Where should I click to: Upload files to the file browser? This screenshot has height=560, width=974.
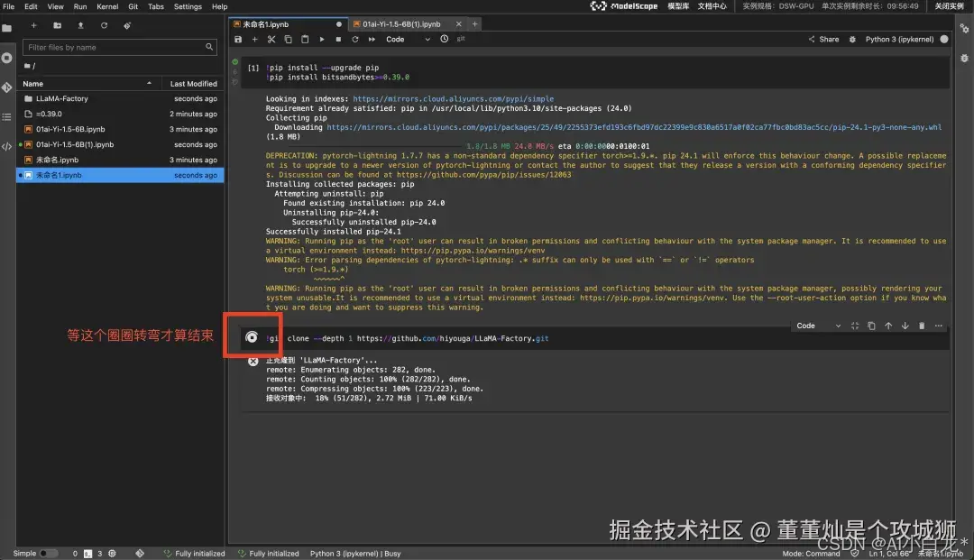click(x=80, y=25)
